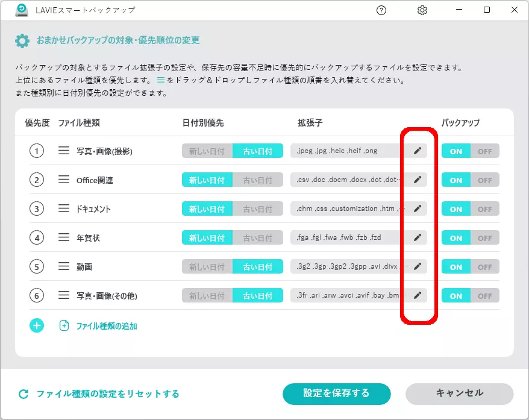Turn OFF backup for 年賀状
The width and height of the screenshot is (529, 420).
(x=485, y=238)
